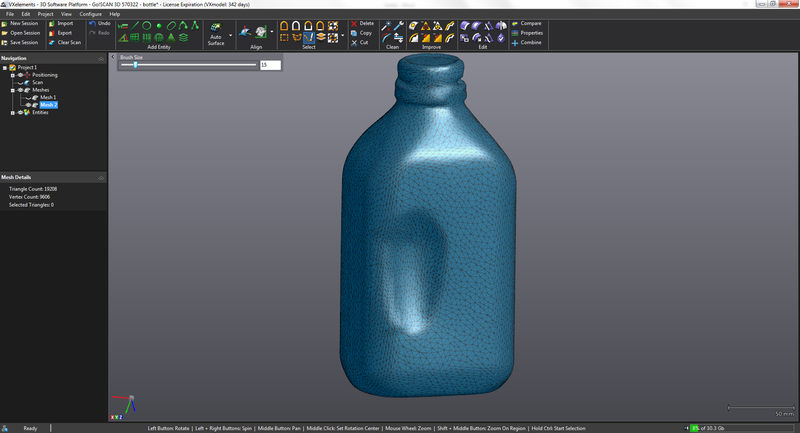Open the Auto Surface tool

tap(216, 34)
